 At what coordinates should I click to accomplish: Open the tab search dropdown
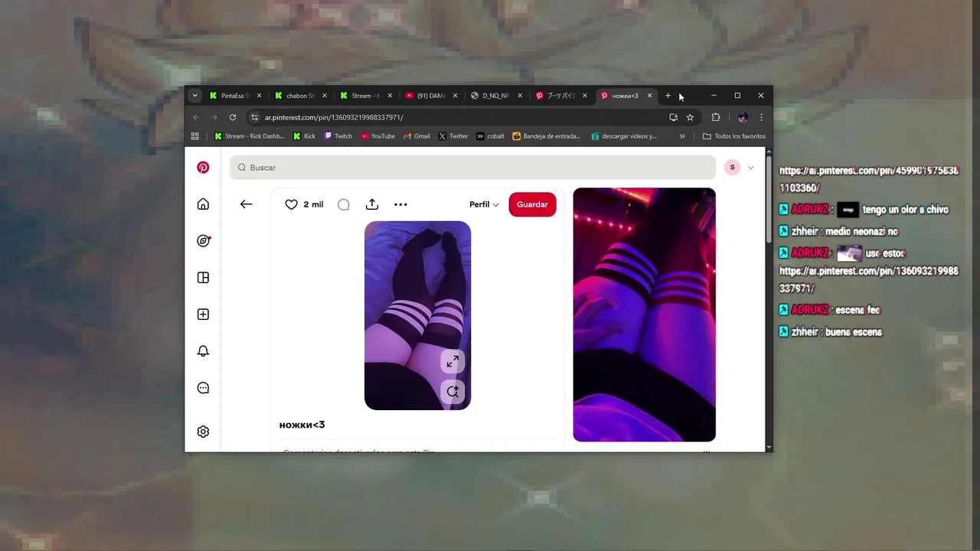pos(195,96)
